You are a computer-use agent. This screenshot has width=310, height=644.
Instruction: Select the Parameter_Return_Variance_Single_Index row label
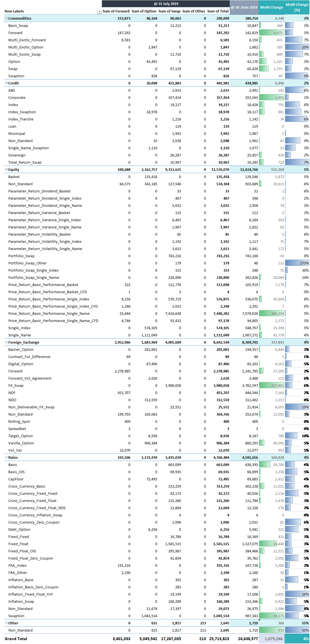point(45,220)
